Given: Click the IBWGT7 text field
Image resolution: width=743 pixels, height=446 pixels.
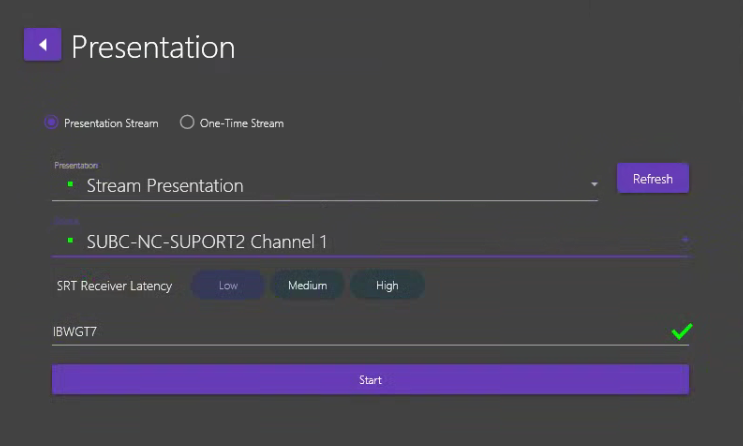Looking at the screenshot, I should tap(350, 332).
